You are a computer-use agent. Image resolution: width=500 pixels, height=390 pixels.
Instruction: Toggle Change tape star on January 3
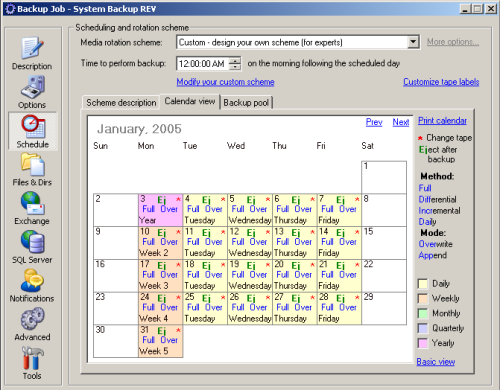(x=178, y=199)
